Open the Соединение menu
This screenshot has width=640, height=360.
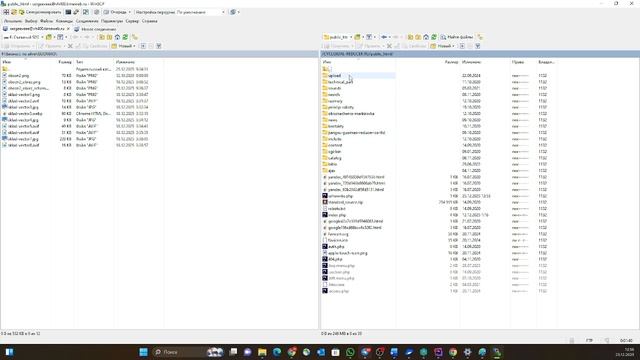point(87,21)
